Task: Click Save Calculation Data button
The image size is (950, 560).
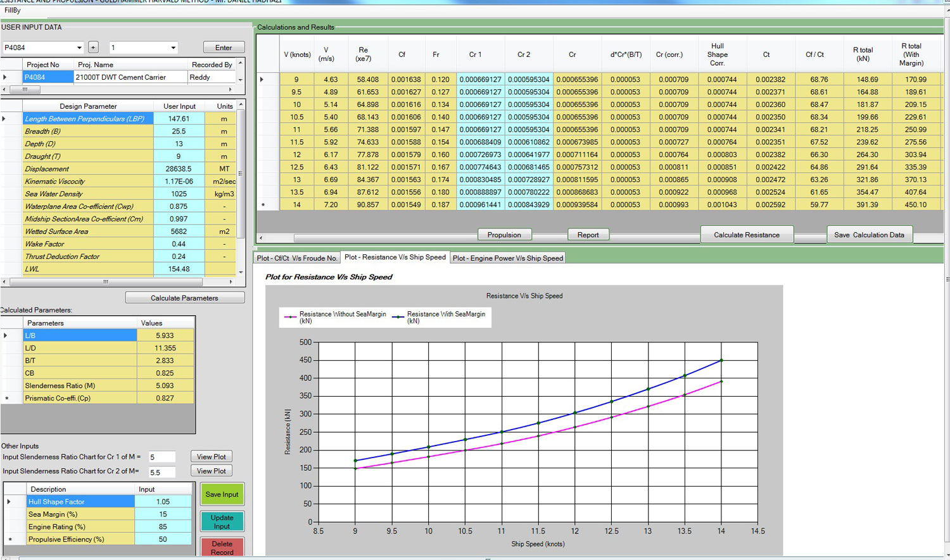Action: tap(869, 235)
